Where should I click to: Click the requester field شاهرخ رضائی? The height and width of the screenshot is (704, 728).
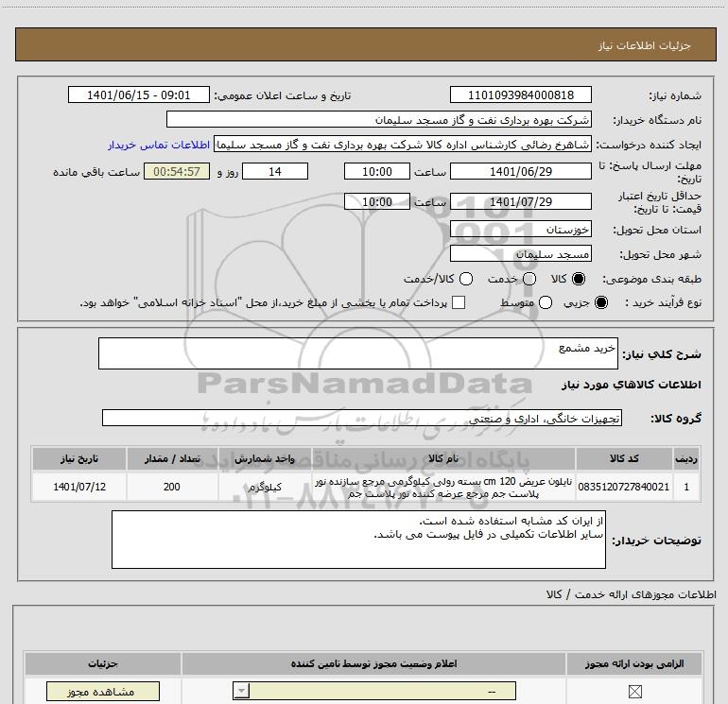[x=403, y=145]
